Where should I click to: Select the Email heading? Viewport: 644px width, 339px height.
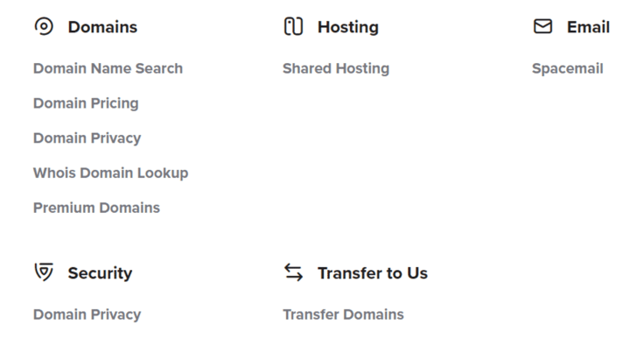pos(588,27)
